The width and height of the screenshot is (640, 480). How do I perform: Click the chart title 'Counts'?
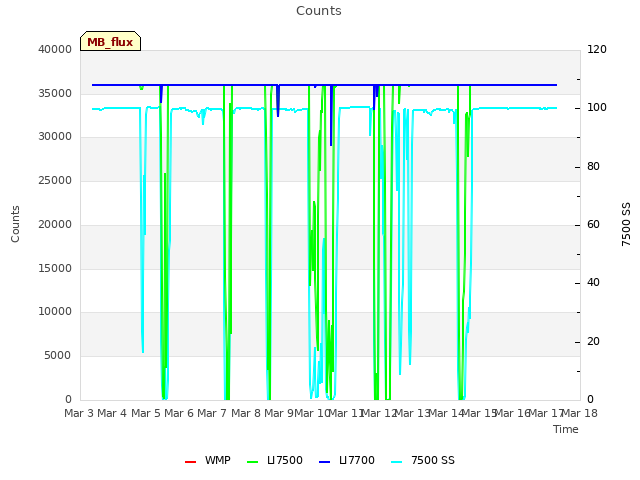point(319,11)
